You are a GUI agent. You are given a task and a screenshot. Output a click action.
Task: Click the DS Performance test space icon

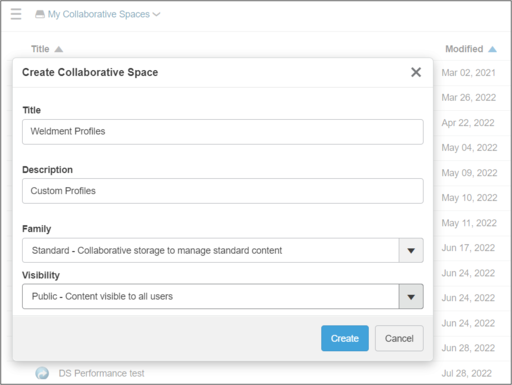[x=42, y=373]
